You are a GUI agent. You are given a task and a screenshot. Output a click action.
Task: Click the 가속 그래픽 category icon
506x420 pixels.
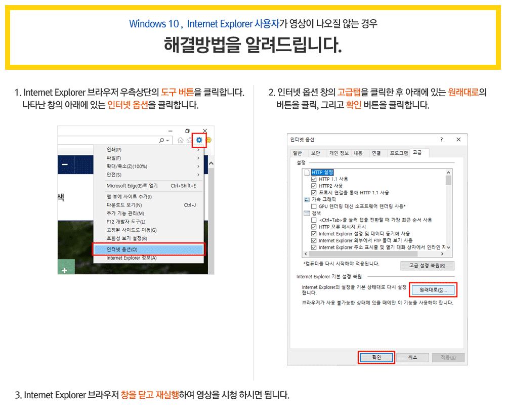click(307, 199)
